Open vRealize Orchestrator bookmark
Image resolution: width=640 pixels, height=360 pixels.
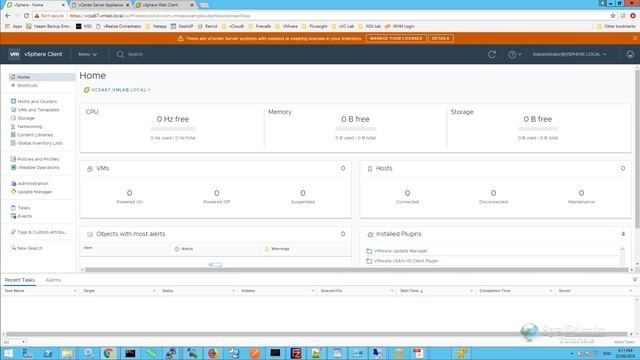(x=118, y=26)
